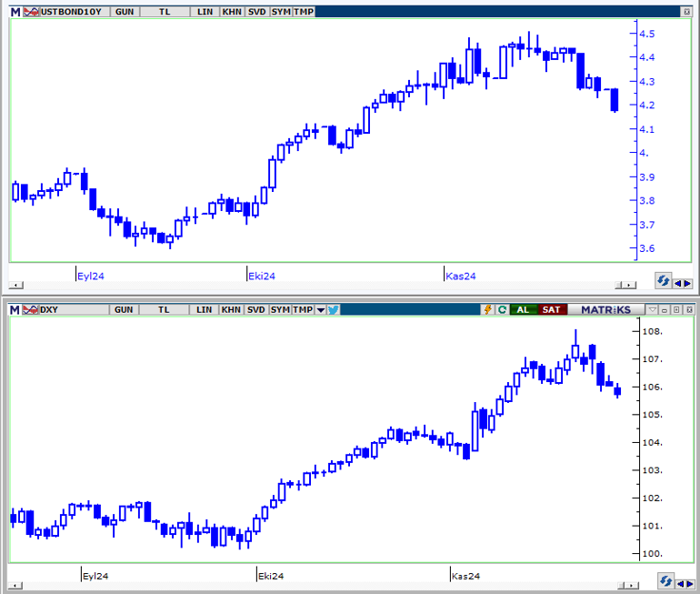Open GUN period selector on DXY chart
Image resolution: width=700 pixels, height=594 pixels.
coord(124,310)
